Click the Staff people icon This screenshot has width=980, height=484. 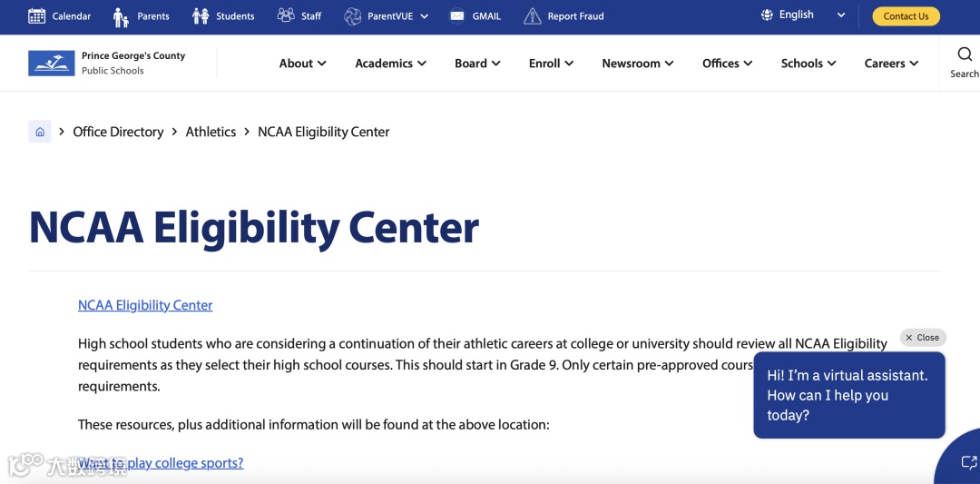286,15
